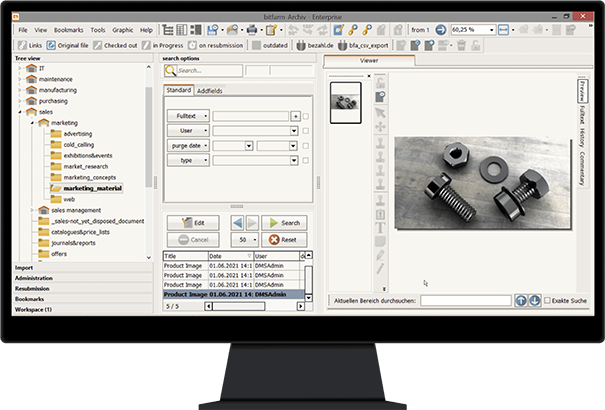The height and width of the screenshot is (410, 605).
Task: Switch to the History side tab
Action: (x=581, y=137)
